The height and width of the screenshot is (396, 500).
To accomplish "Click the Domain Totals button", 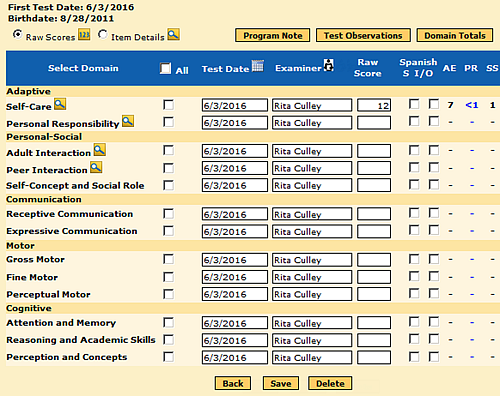I will (x=455, y=35).
